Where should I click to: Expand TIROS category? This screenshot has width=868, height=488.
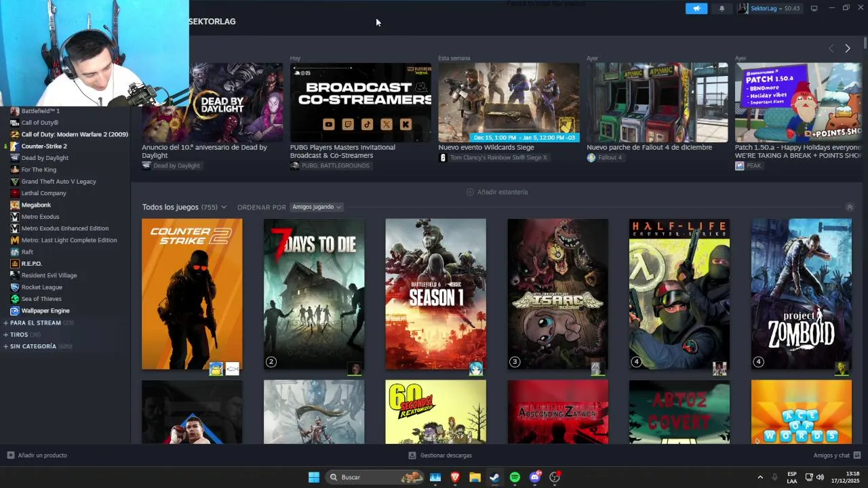tap(19, 335)
